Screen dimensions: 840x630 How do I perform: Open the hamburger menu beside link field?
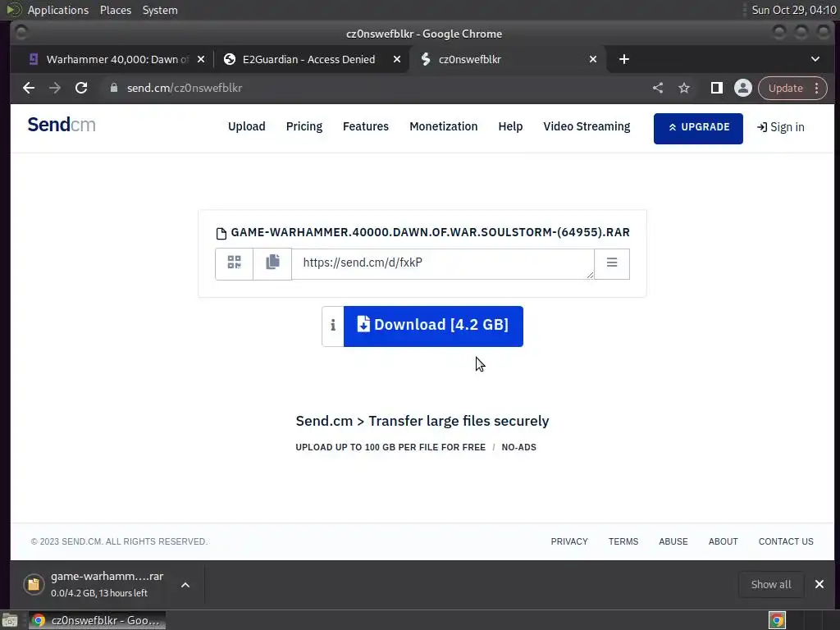tap(612, 263)
